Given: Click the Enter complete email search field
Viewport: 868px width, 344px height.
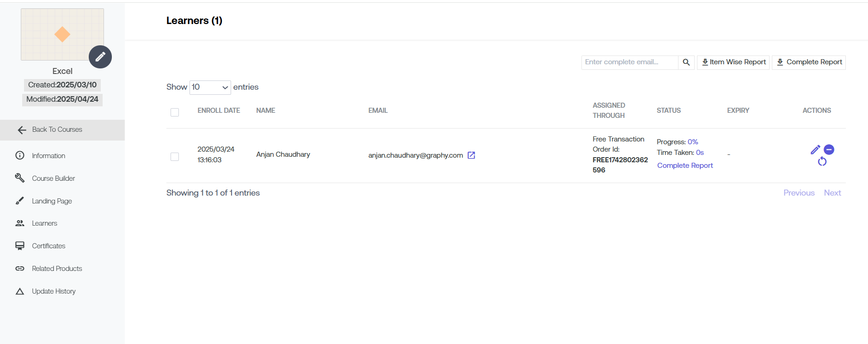Looking at the screenshot, I should point(629,62).
